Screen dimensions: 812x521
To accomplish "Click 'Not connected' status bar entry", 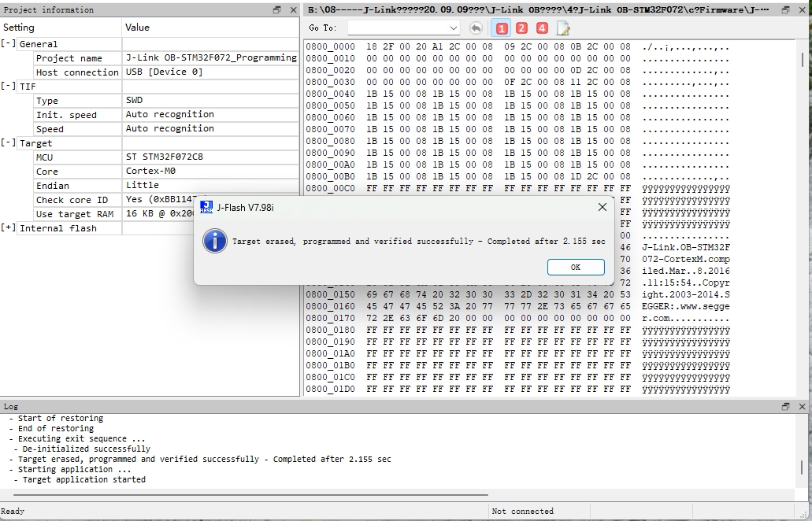I will pyautogui.click(x=522, y=512).
